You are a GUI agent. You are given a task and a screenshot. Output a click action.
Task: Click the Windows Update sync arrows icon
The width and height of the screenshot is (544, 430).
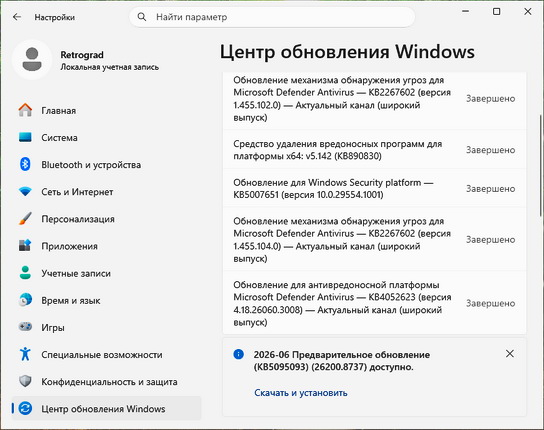click(25, 408)
